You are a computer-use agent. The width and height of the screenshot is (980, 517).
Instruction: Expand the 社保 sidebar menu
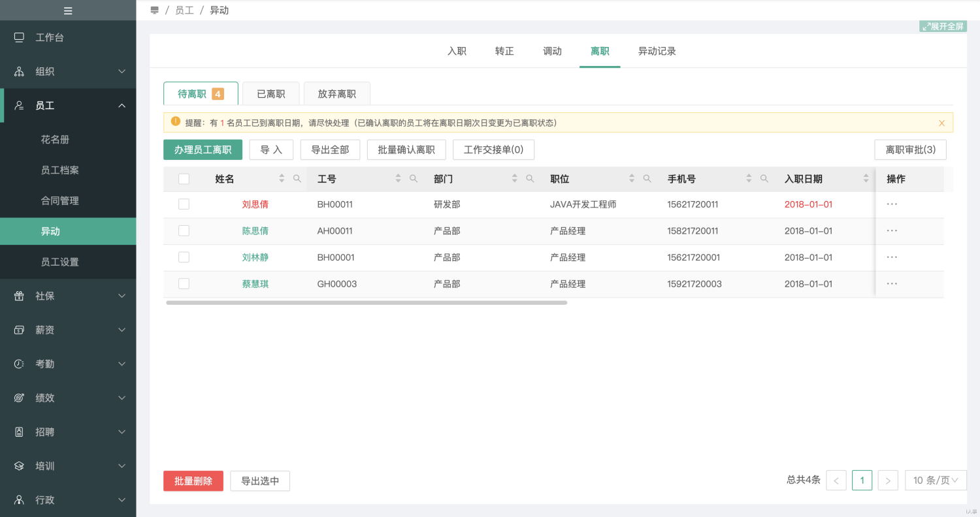tap(122, 296)
